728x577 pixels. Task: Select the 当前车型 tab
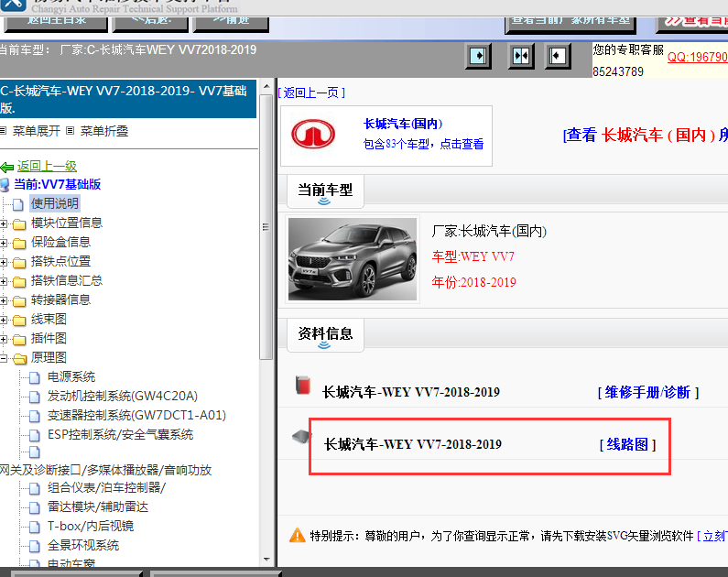[325, 191]
